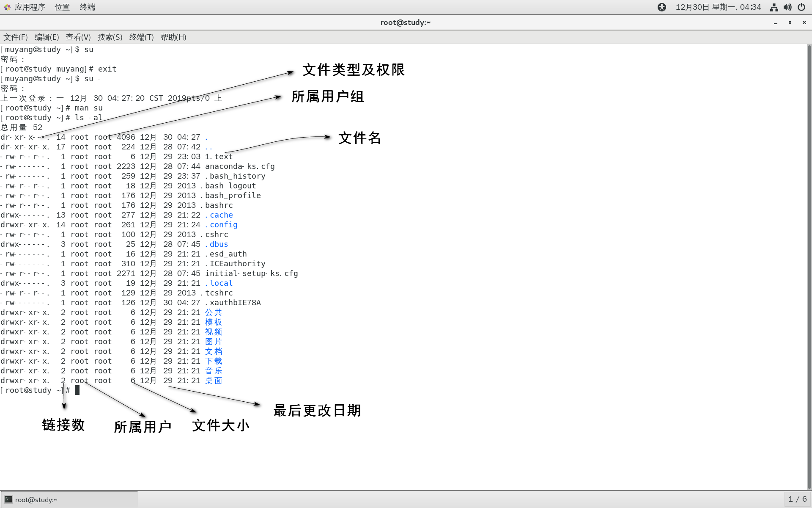Click the 图片 directory name

[x=214, y=342]
